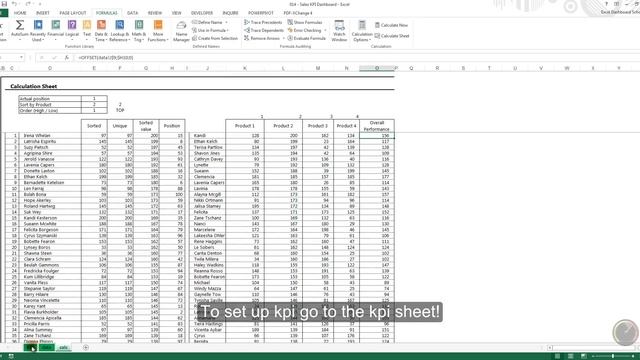The height and width of the screenshot is (360, 640).
Task: Select column header K
Action: point(244,68)
